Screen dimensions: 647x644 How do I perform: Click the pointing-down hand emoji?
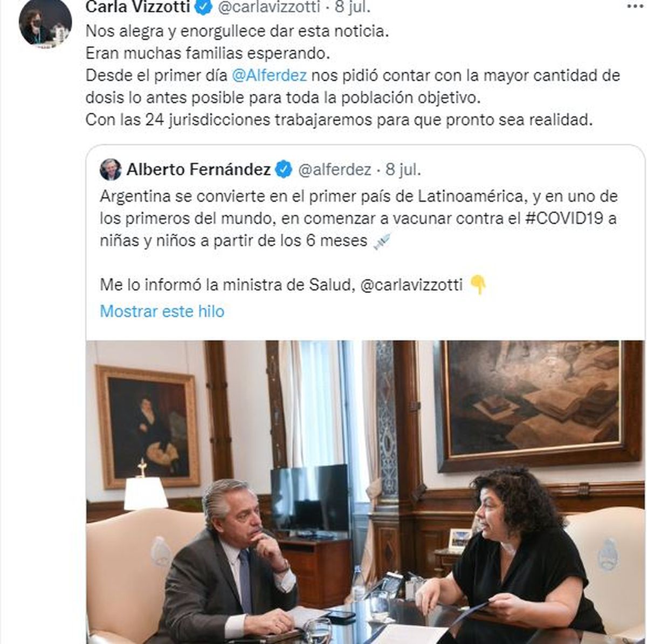tap(478, 285)
